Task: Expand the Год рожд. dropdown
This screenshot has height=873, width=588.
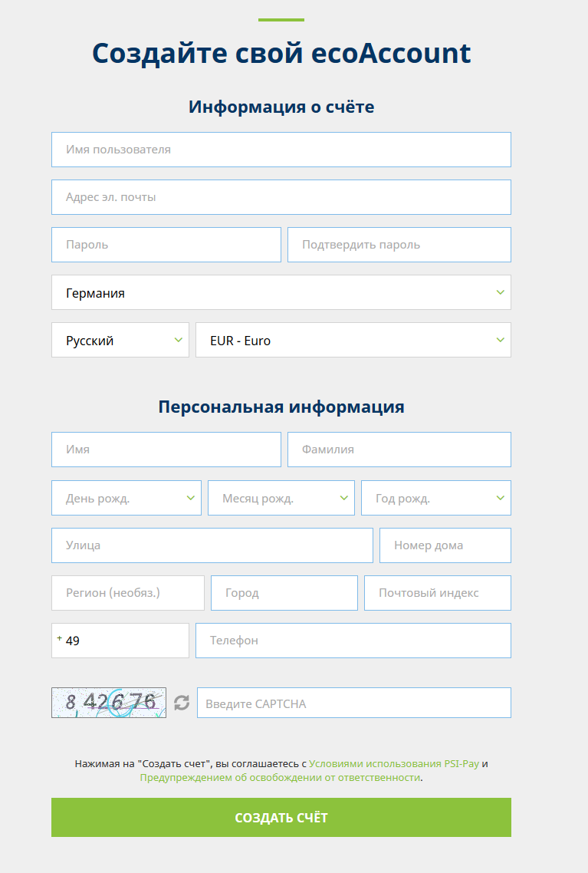Action: (x=436, y=498)
